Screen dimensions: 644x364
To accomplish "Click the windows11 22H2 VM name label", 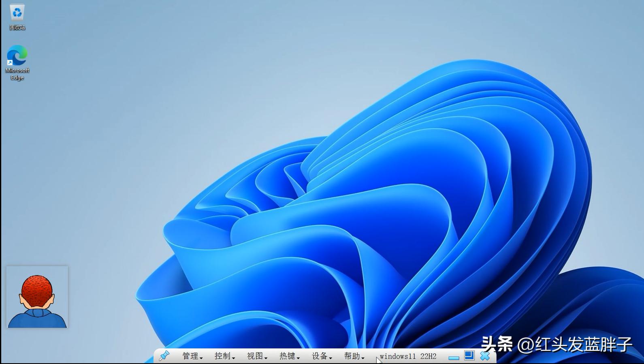I will coord(408,356).
